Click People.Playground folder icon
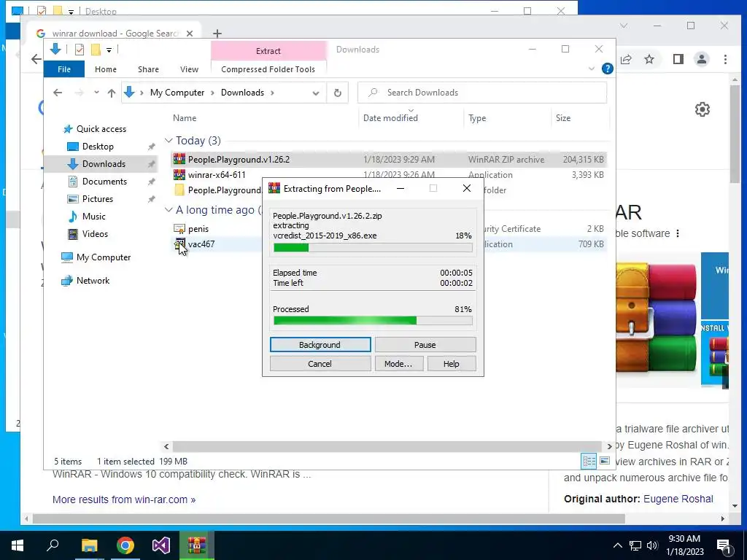The image size is (747, 560). (x=179, y=190)
